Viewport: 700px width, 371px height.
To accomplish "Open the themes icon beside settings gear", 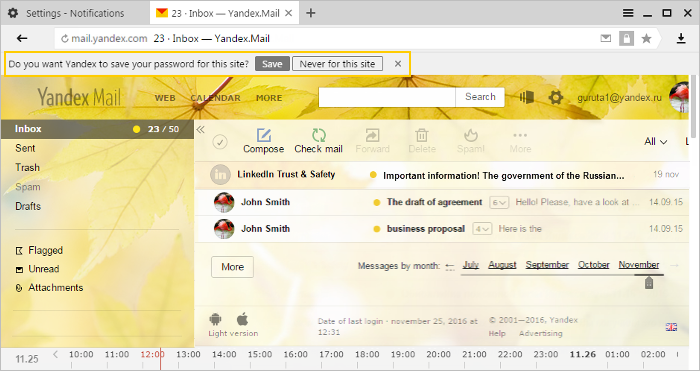I will (x=527, y=97).
